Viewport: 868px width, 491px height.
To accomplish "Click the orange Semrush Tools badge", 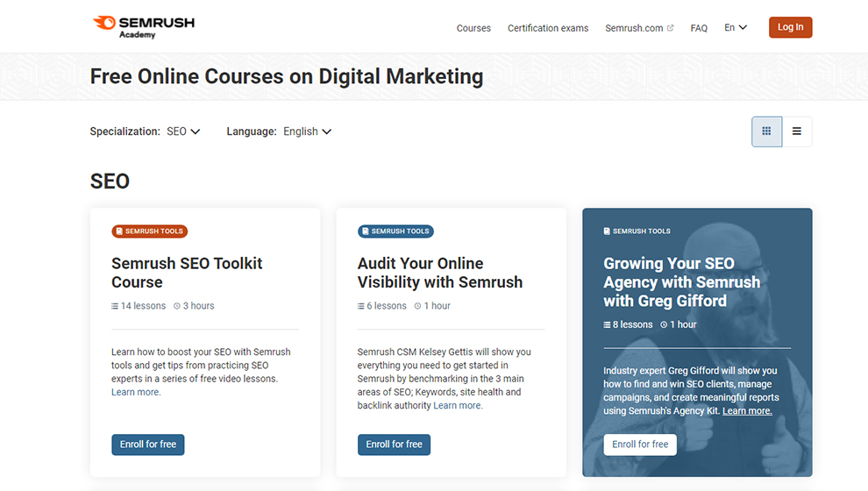I will (x=149, y=231).
